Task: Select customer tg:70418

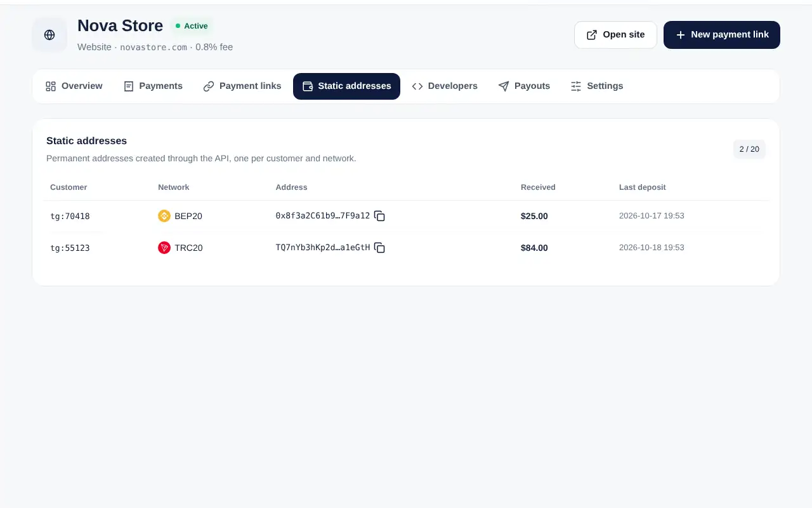Action: 70,217
